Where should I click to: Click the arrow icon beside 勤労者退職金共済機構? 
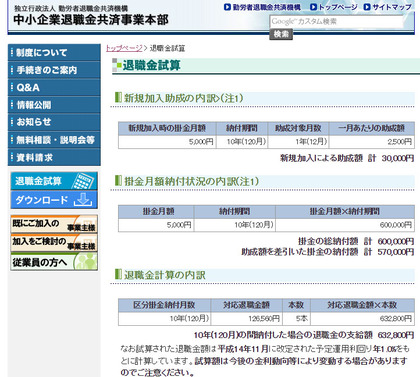point(227,7)
